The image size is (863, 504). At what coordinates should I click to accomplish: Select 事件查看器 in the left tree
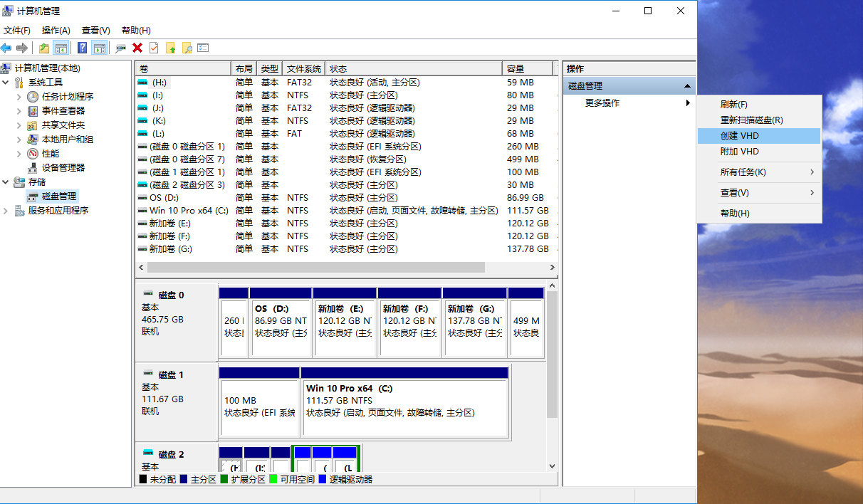[x=63, y=111]
